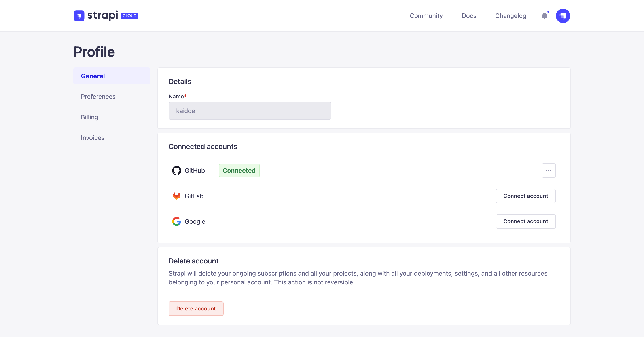Select the General tab
The image size is (644, 337).
point(93,76)
